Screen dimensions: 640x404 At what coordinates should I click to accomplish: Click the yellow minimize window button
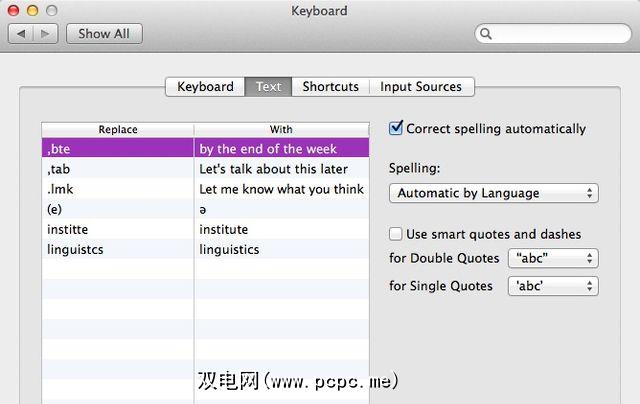click(x=34, y=10)
